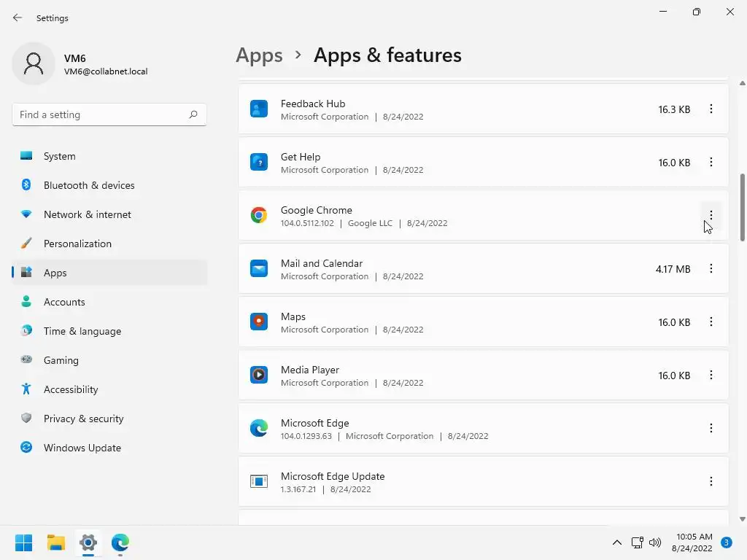Open Windows Update settings section
This screenshot has height=560, width=747.
click(x=82, y=448)
